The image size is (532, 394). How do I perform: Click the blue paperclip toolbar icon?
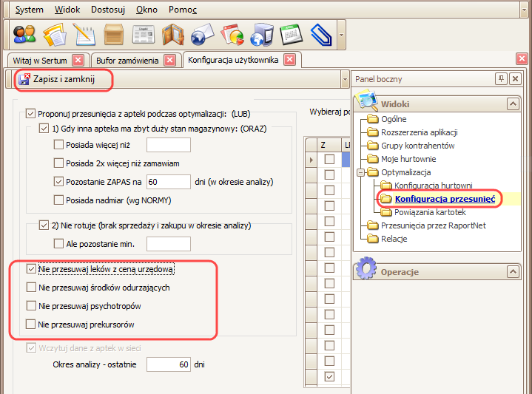pyautogui.click(x=320, y=35)
